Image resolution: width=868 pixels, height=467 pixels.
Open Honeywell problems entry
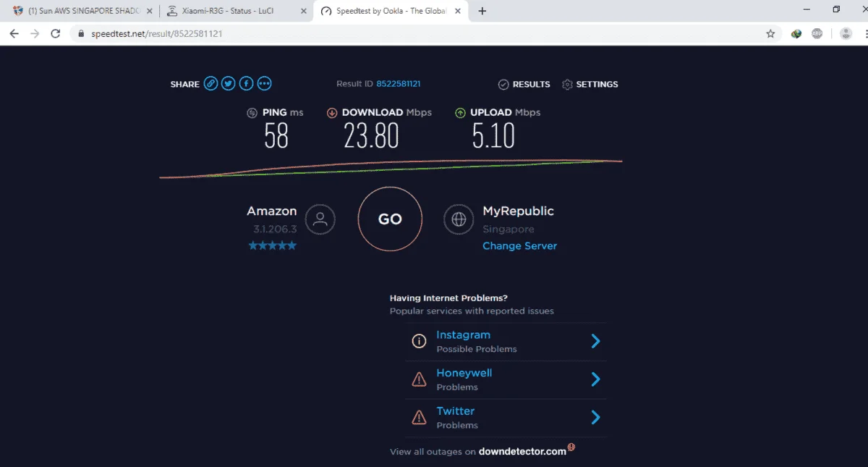coord(506,379)
